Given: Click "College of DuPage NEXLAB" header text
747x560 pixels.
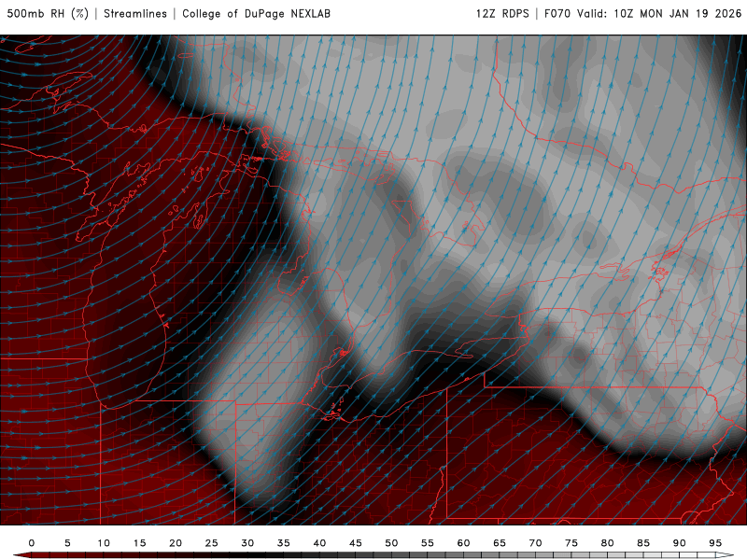Looking at the screenshot, I should coord(256,14).
